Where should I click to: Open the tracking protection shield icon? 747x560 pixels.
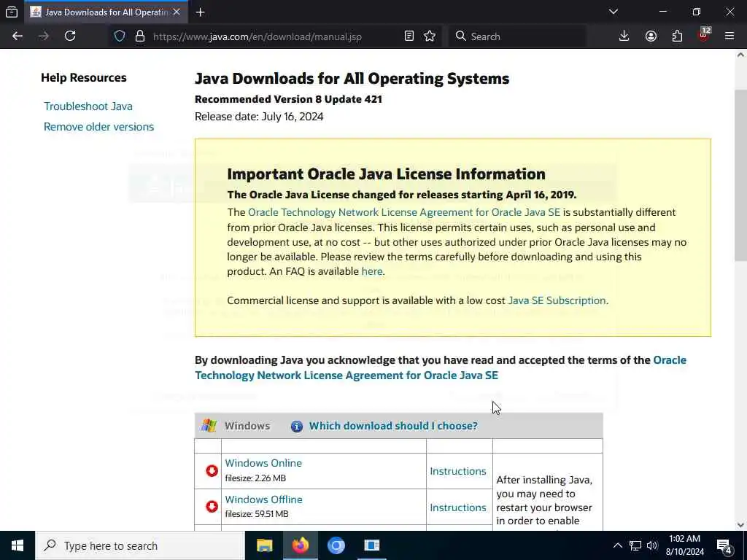(x=120, y=36)
